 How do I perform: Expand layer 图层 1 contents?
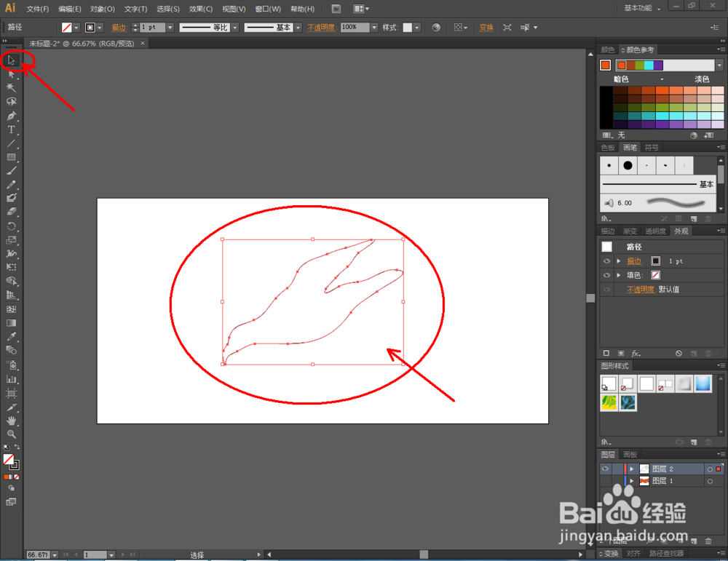pos(631,481)
